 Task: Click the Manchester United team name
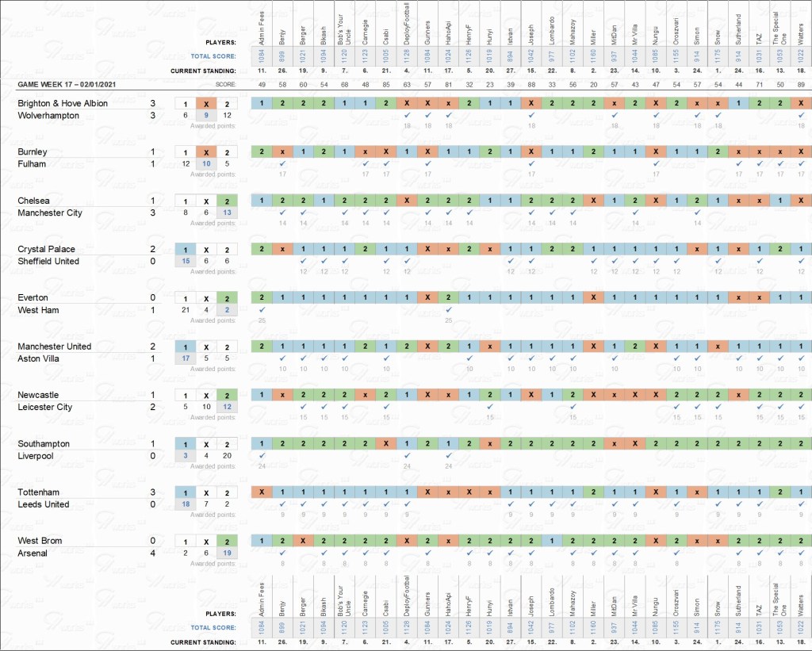[54, 347]
